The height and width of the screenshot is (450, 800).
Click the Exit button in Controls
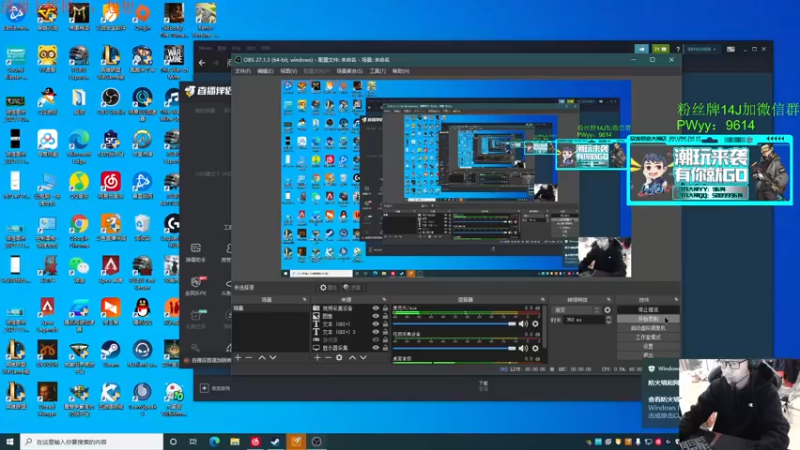click(648, 355)
